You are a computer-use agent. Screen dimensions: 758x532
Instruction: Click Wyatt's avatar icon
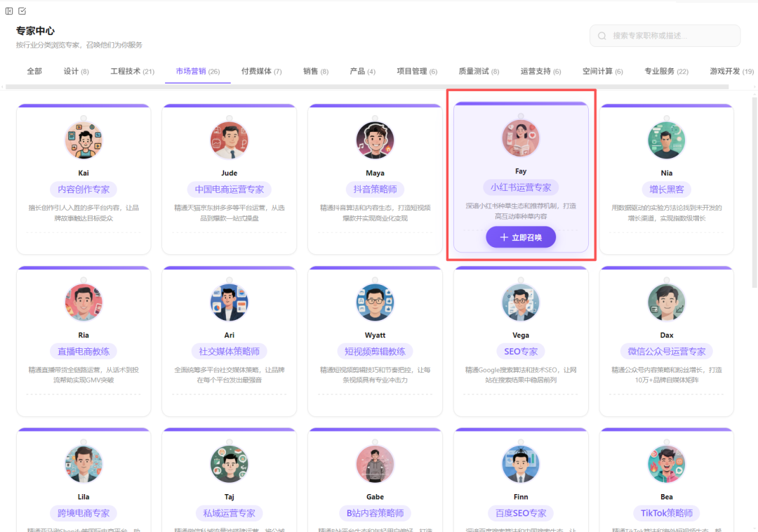click(x=375, y=302)
